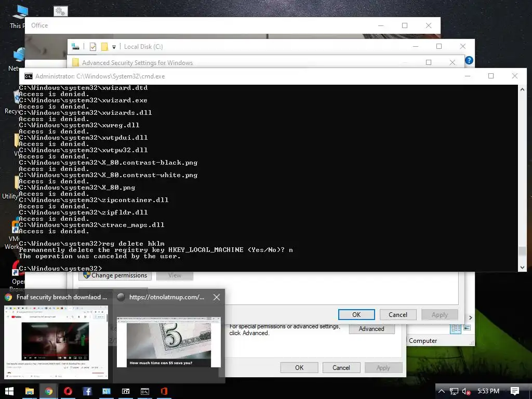The width and height of the screenshot is (532, 399).
Task: Click OK at bottom of Properties dialog
Action: click(299, 367)
